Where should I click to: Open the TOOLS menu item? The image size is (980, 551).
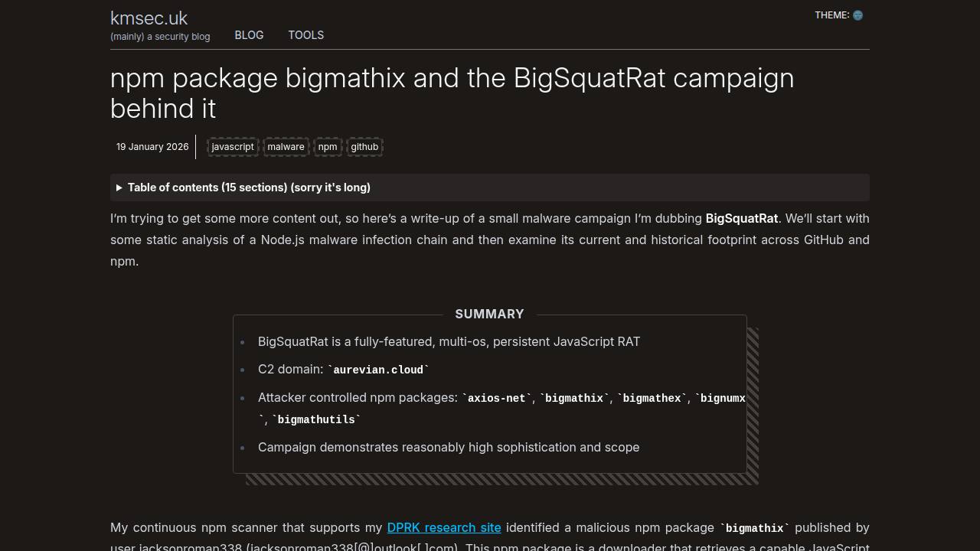tap(305, 35)
